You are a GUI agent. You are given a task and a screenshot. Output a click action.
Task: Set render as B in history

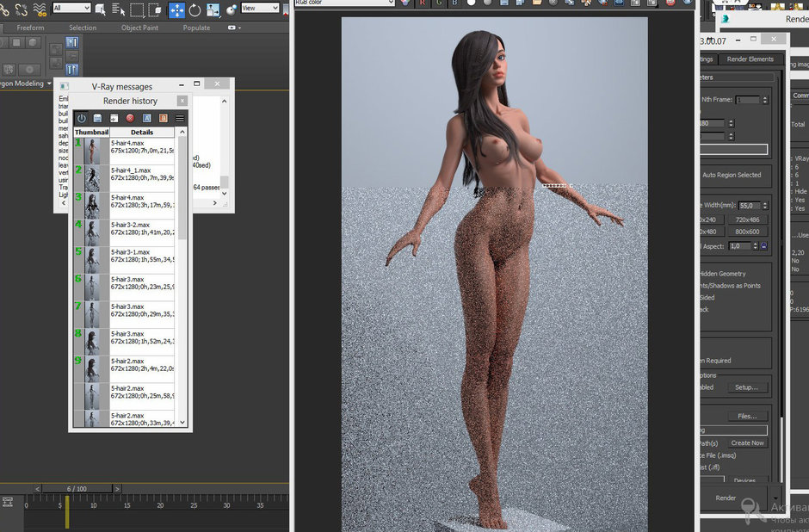click(x=164, y=118)
